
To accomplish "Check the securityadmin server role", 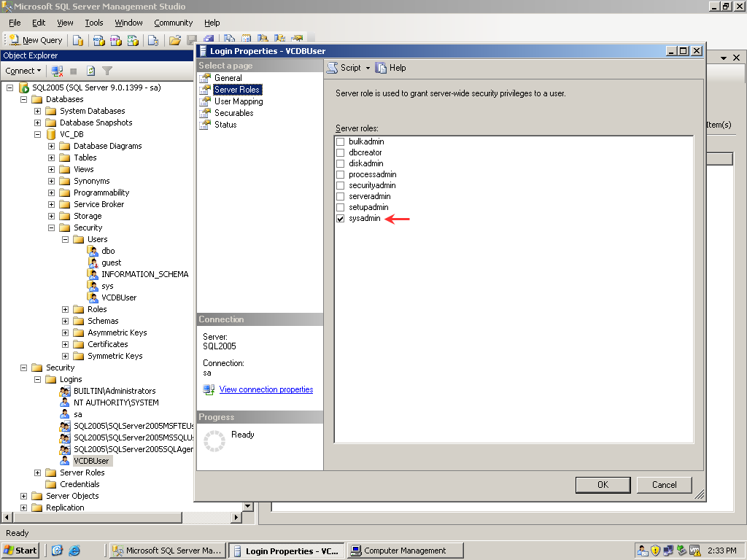I will [x=340, y=186].
